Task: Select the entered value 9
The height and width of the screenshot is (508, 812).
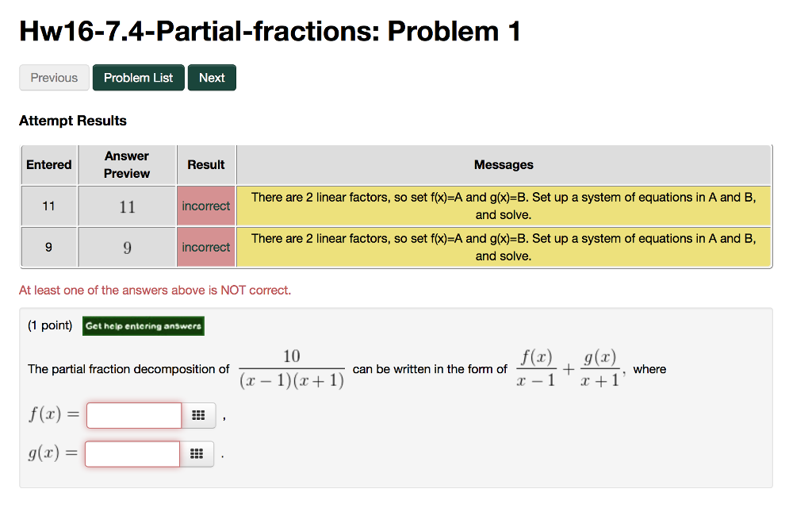Action: (x=48, y=247)
